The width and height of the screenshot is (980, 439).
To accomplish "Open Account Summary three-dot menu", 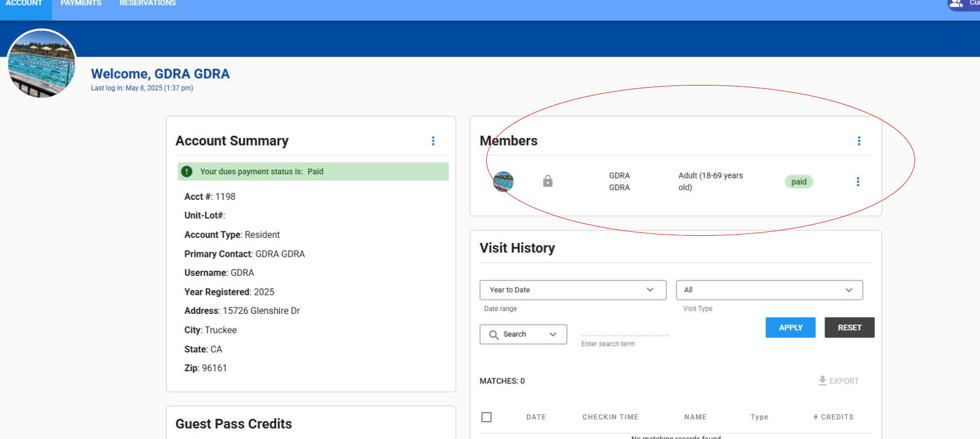I will 433,141.
